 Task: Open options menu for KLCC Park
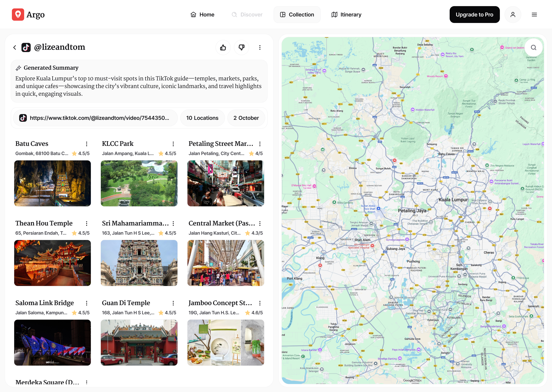[x=173, y=144]
